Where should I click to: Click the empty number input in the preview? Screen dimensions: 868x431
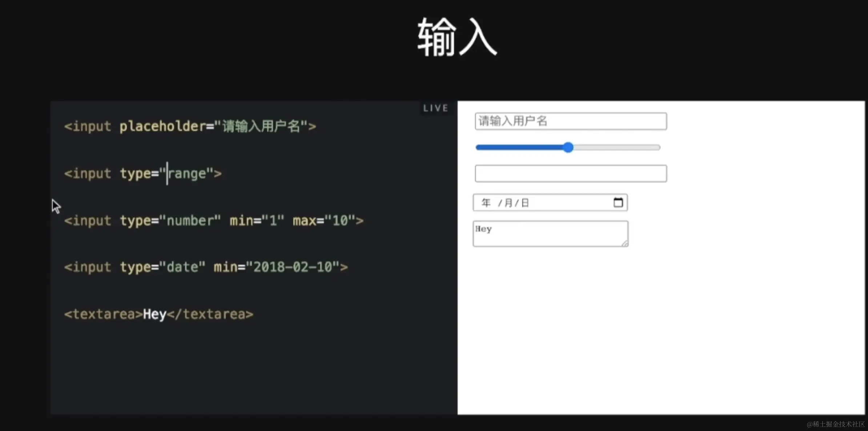(x=570, y=174)
